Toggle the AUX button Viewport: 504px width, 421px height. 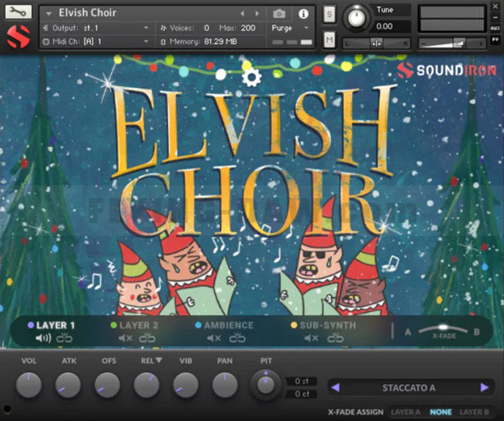point(495,28)
